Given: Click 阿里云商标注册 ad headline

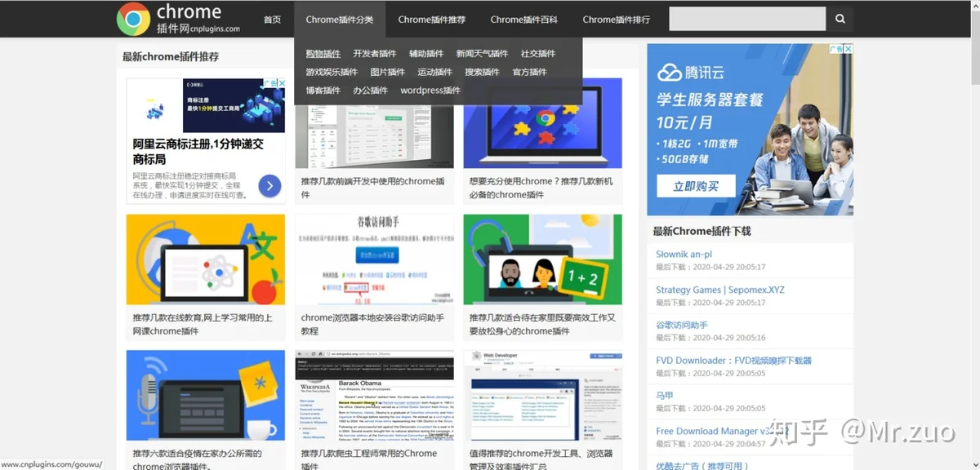Looking at the screenshot, I should pyautogui.click(x=198, y=151).
